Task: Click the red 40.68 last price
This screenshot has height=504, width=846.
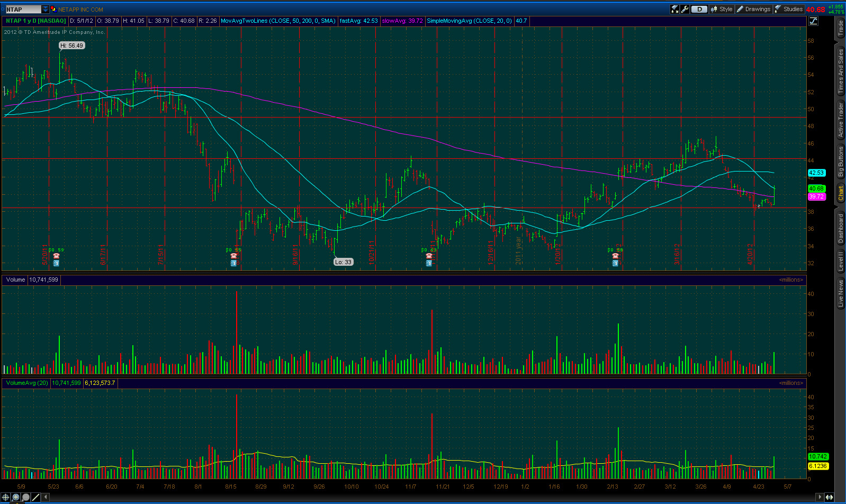Action: 815,10
